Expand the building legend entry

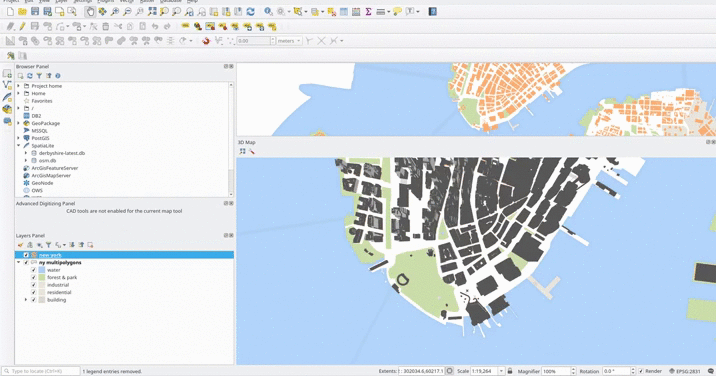[x=26, y=300]
